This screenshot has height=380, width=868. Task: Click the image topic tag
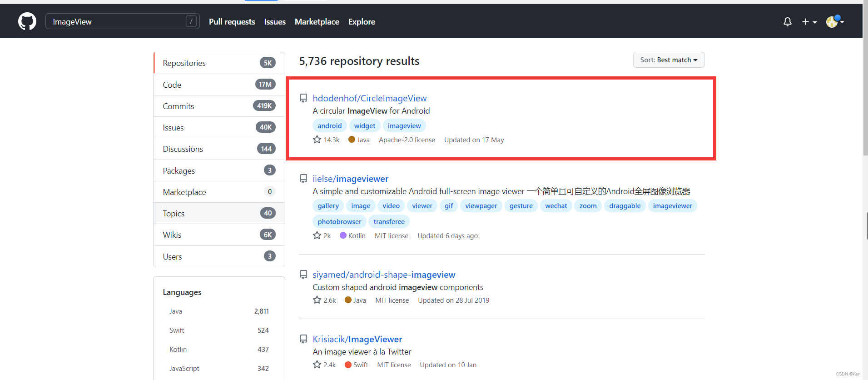coord(361,206)
